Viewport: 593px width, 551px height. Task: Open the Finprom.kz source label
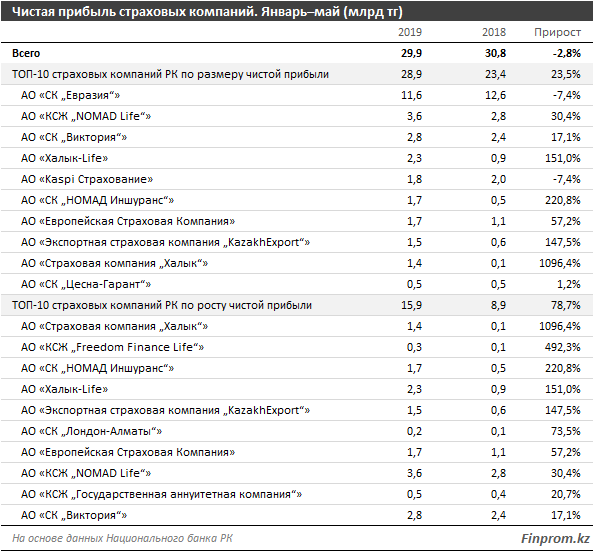[x=555, y=538]
